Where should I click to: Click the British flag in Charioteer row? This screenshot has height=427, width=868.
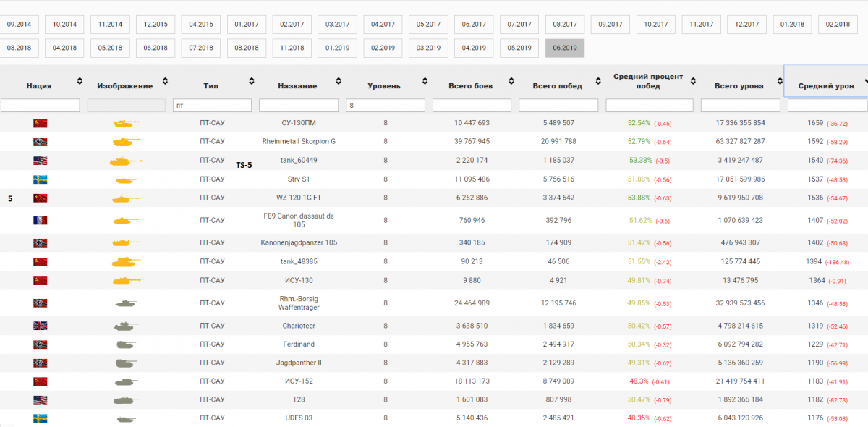41,326
